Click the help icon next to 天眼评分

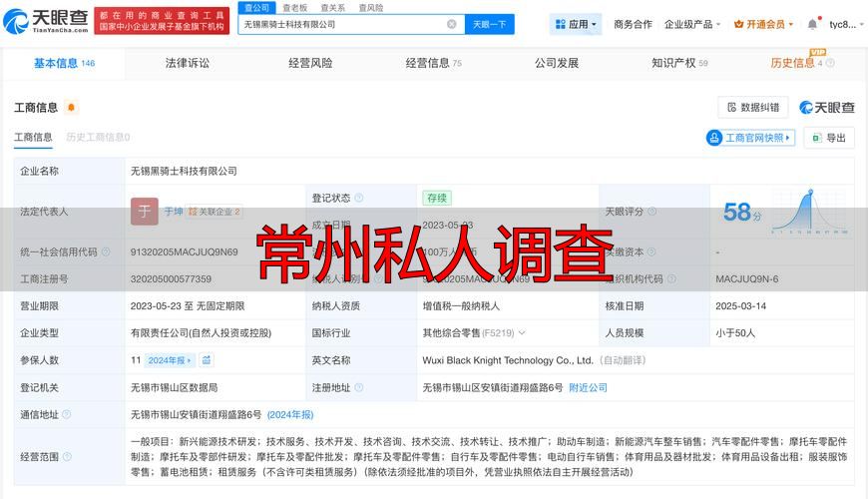[x=652, y=212]
